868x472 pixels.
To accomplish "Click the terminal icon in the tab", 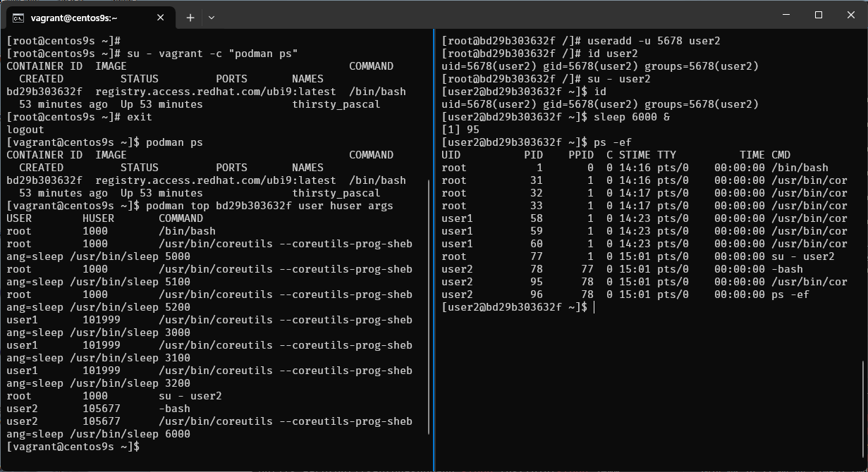I will tap(18, 18).
